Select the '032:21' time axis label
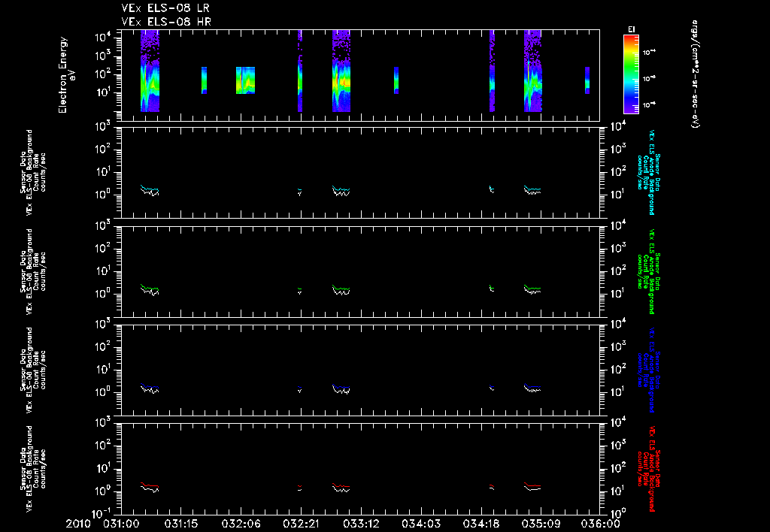 (x=301, y=524)
